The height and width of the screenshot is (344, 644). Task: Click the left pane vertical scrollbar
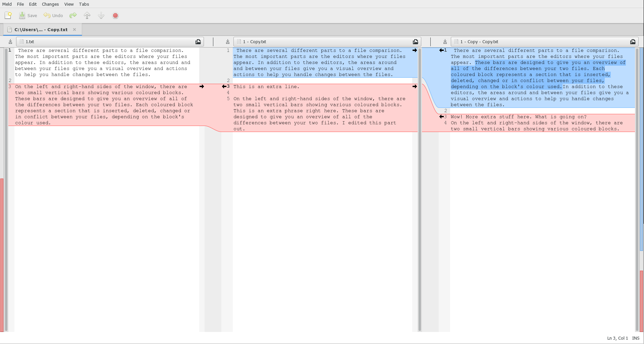pyautogui.click(x=6, y=189)
